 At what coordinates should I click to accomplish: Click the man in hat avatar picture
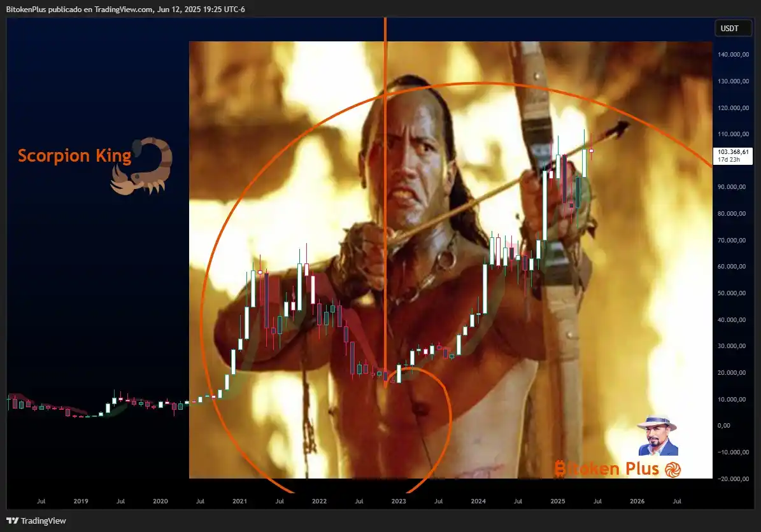tap(658, 435)
